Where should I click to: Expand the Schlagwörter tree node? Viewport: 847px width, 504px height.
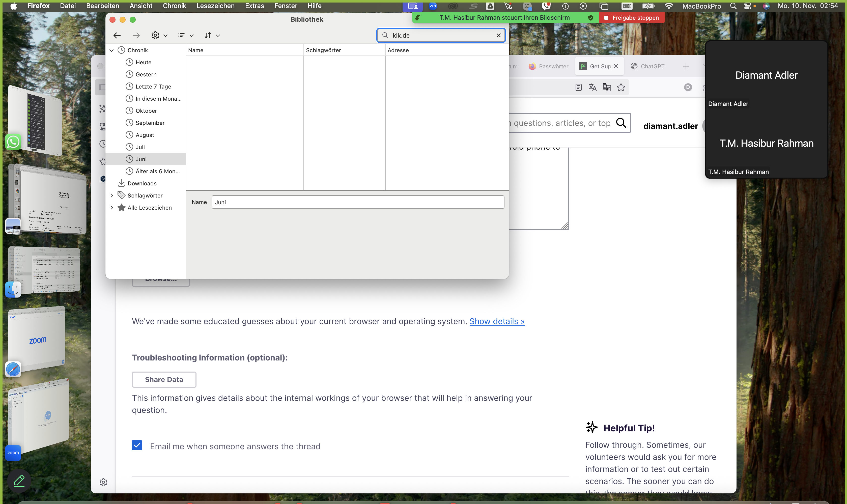click(x=111, y=196)
